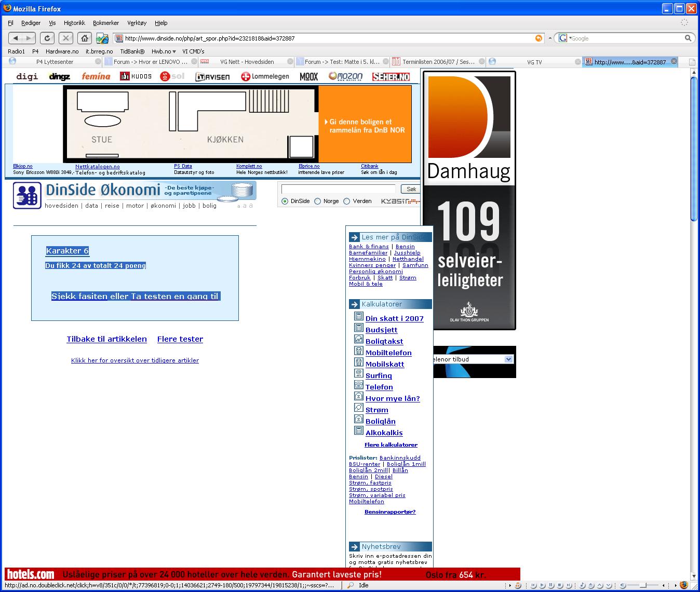This screenshot has height=592, width=700.
Task: Open the Telenor tilbud dropdown
Action: (x=508, y=359)
